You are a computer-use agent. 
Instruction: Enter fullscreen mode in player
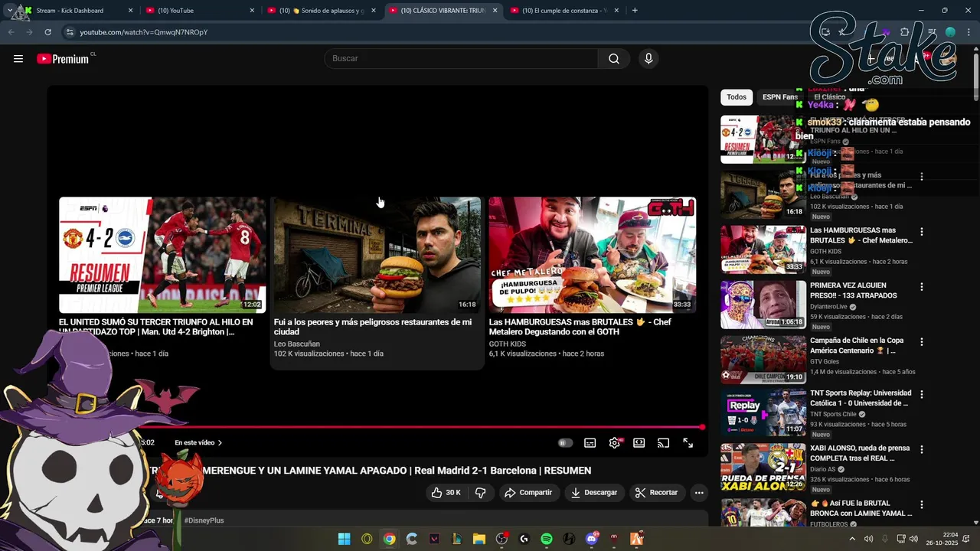pos(688,443)
